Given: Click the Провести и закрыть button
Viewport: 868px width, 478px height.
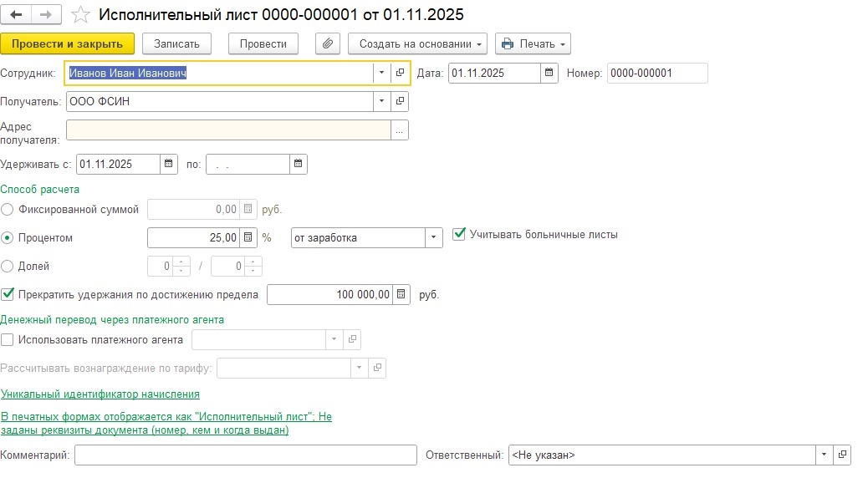Looking at the screenshot, I should pyautogui.click(x=67, y=43).
